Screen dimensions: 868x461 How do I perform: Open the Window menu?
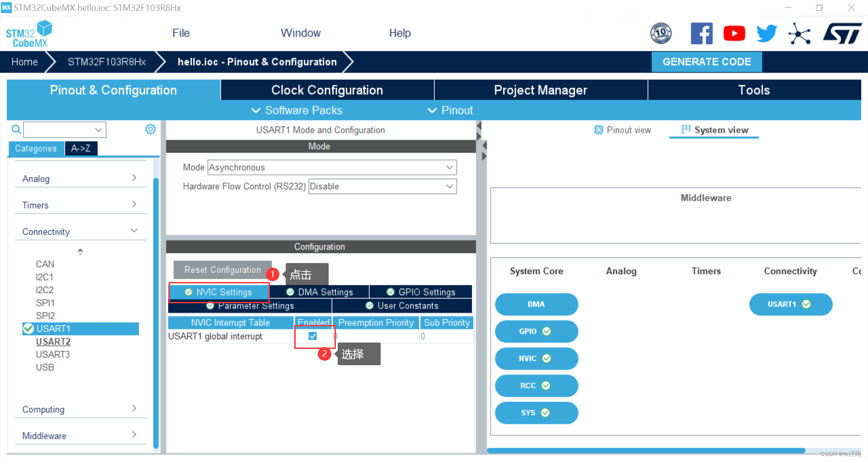(301, 33)
